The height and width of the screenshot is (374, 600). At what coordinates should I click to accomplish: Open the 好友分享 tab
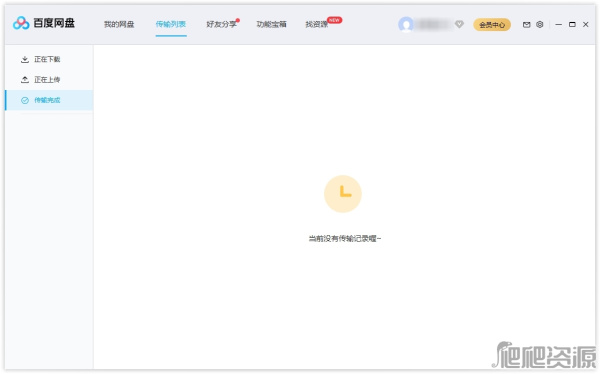tap(222, 24)
